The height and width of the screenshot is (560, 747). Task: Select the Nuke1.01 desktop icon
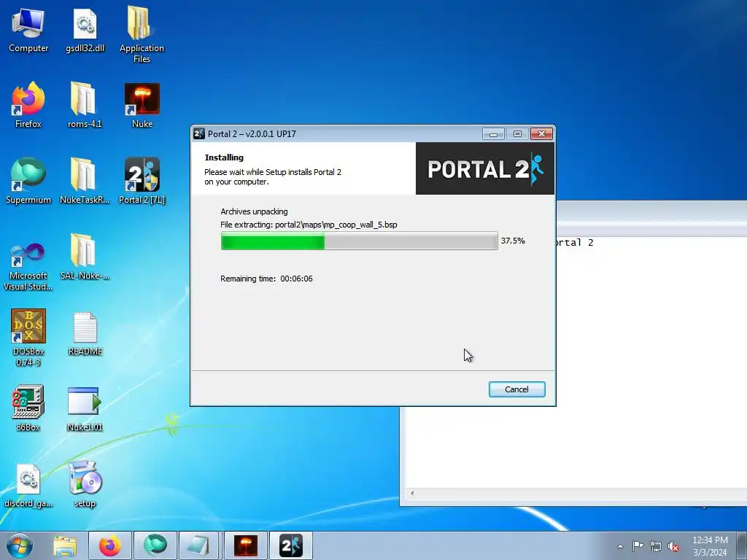[85, 408]
